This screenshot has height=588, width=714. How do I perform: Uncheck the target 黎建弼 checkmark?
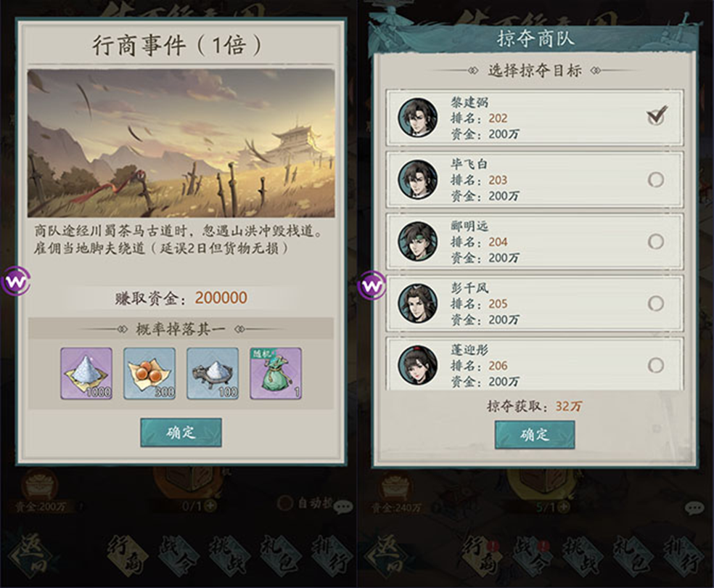tap(656, 115)
